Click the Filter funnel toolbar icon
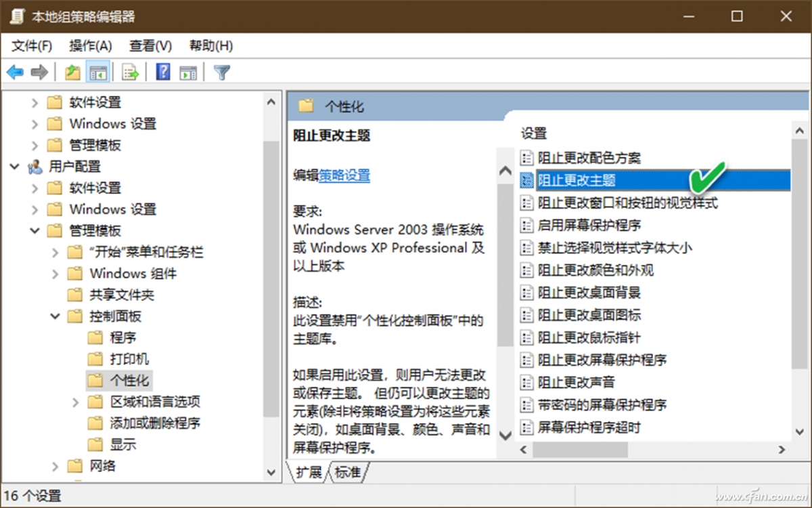Image resolution: width=812 pixels, height=508 pixels. (222, 72)
